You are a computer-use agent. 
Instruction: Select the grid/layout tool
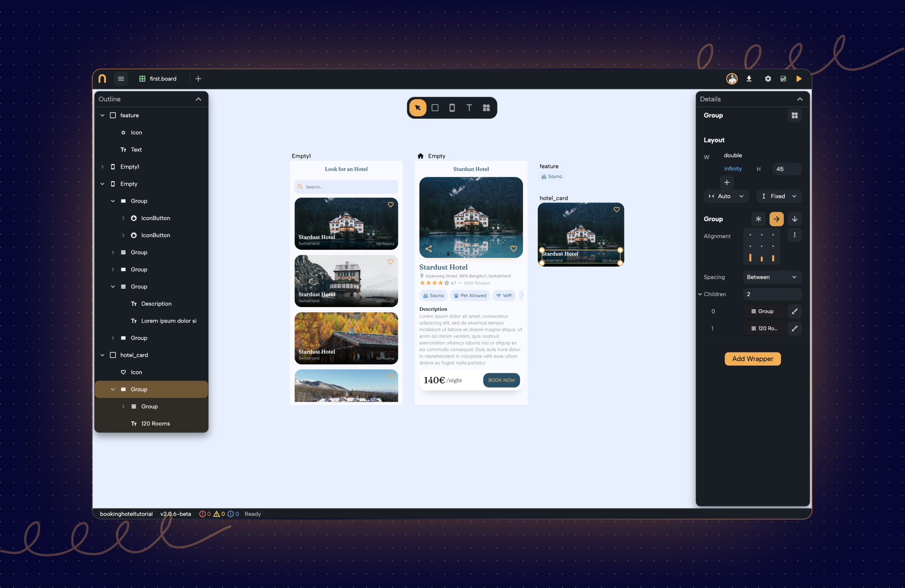point(486,108)
